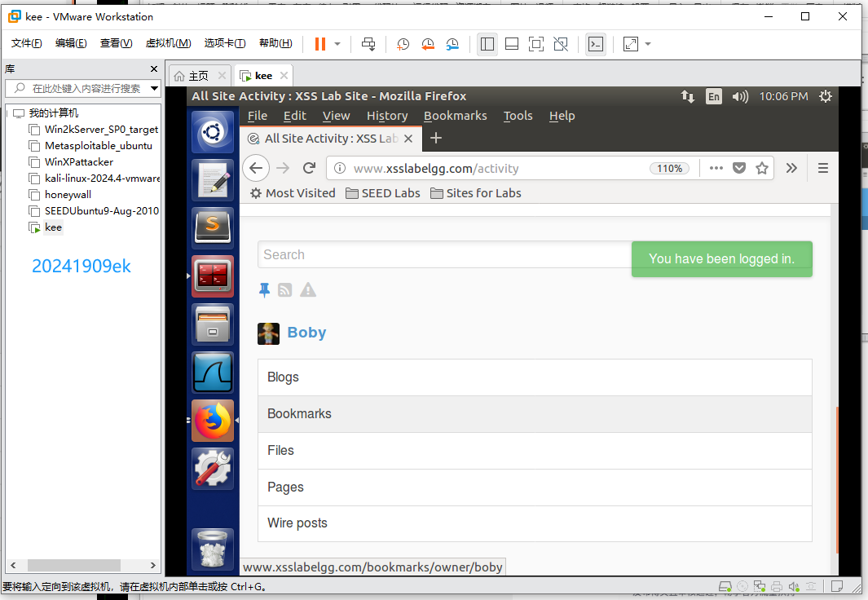Open the network indicator in Ubuntu panel

[x=688, y=96]
